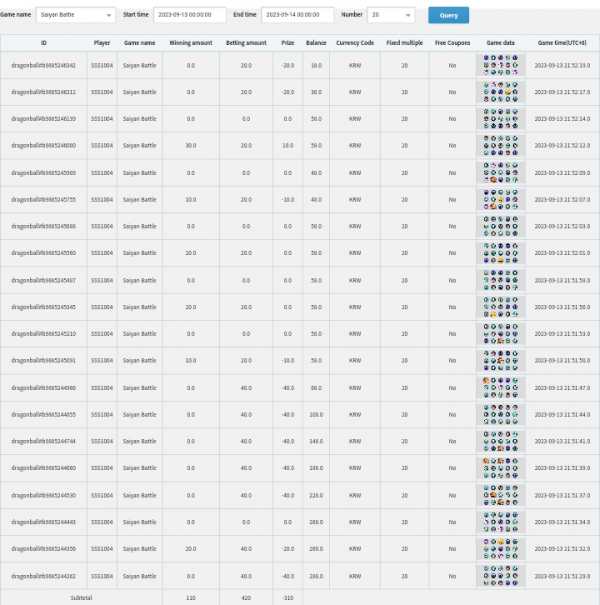Click the Game time(UTC+8) column header
This screenshot has width=600, height=605.
pyautogui.click(x=562, y=43)
